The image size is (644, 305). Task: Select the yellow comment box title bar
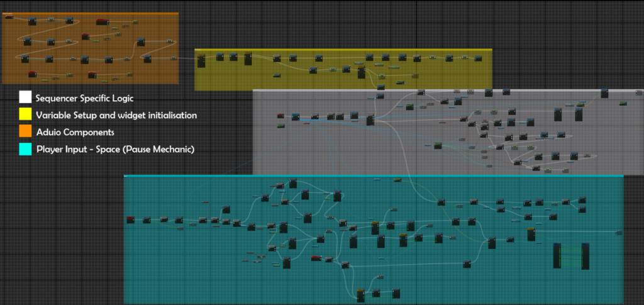(343, 50)
